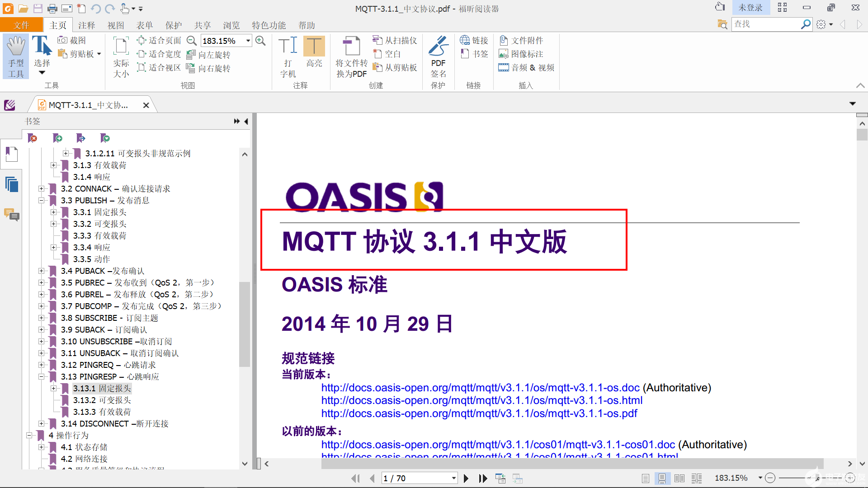Expand the 3.2 CONNACK bookmark node
The image size is (868, 488).
pyautogui.click(x=41, y=189)
